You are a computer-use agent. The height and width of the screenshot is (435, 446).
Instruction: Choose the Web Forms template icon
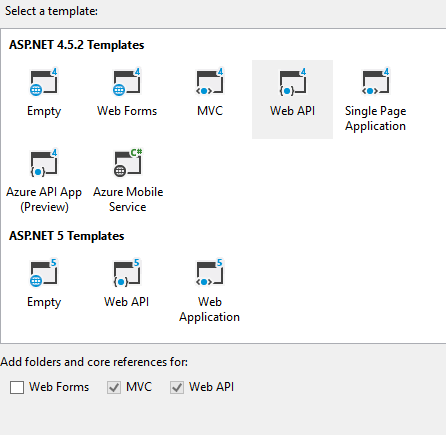[x=127, y=82]
